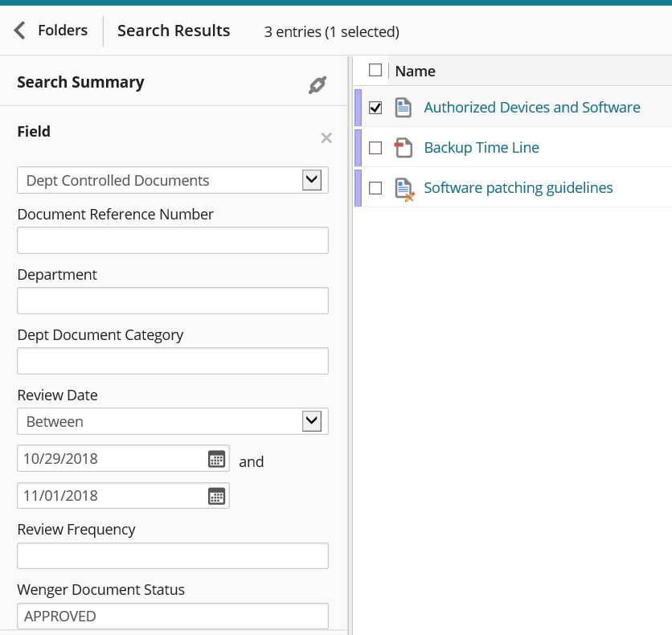
Task: Check the Backup Time Line checkbox
Action: click(x=375, y=148)
